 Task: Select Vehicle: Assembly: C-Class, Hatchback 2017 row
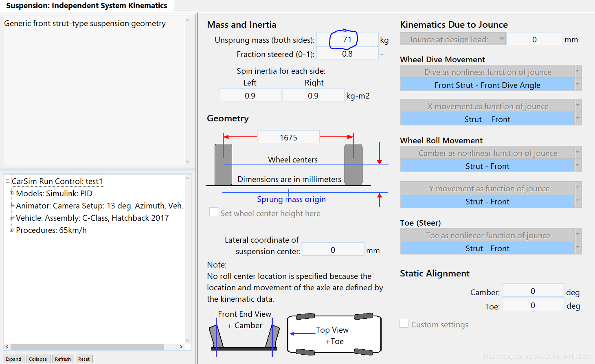[92, 218]
